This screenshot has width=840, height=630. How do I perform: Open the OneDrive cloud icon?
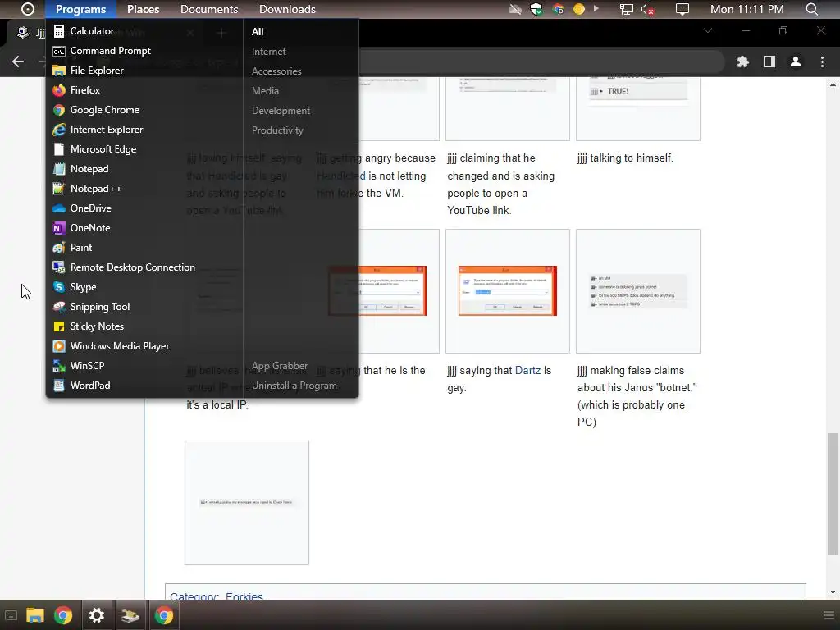pyautogui.click(x=59, y=208)
